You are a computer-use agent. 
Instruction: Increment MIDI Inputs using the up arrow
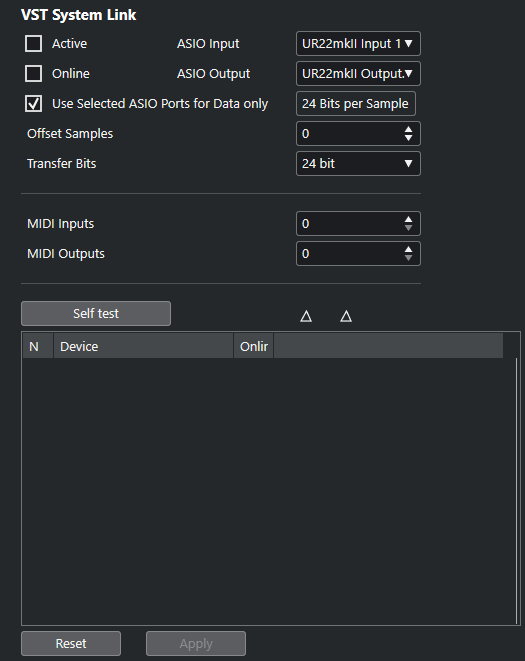click(408, 219)
